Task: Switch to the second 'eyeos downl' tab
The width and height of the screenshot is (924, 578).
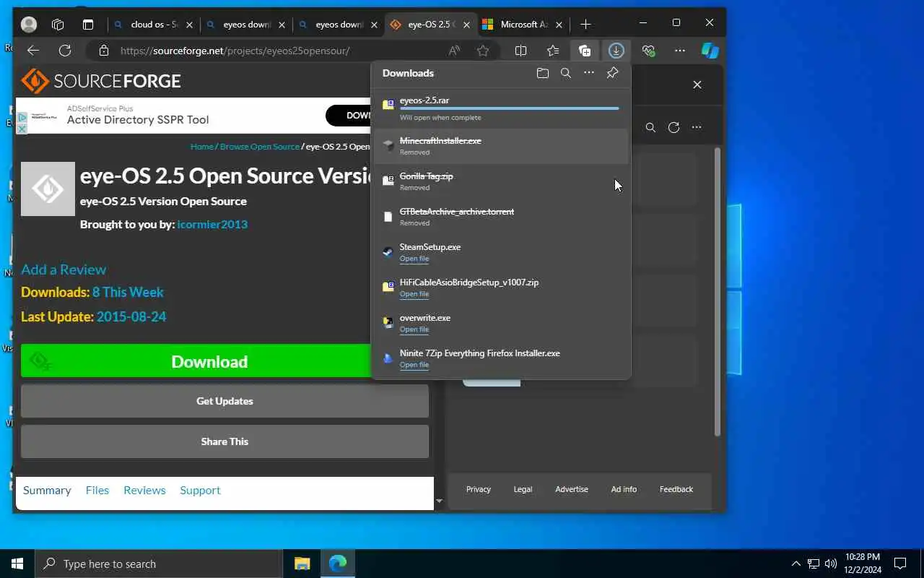Action: pyautogui.click(x=339, y=25)
